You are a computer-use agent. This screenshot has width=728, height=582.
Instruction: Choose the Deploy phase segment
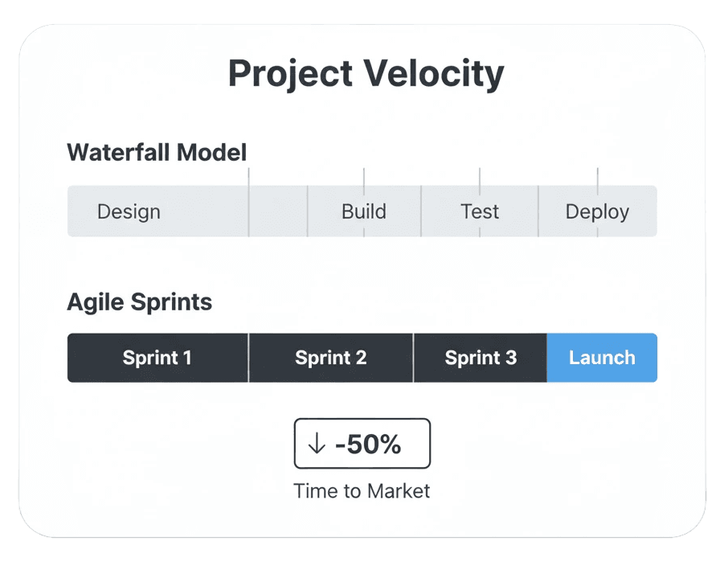click(x=598, y=211)
